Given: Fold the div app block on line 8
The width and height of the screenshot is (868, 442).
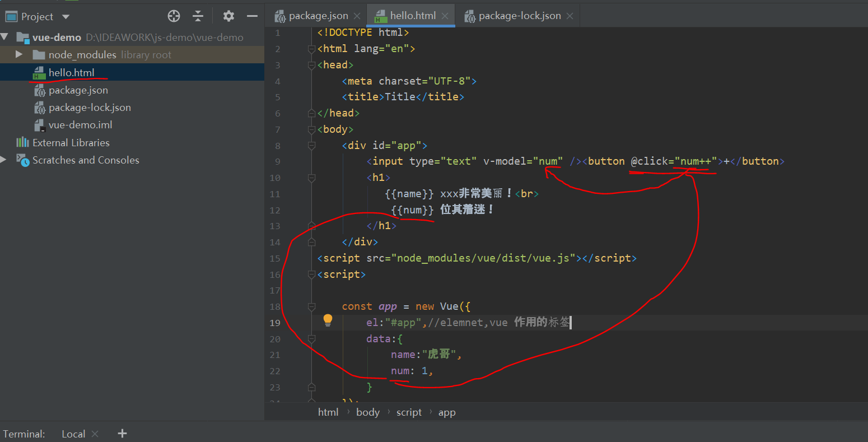Looking at the screenshot, I should tap(312, 146).
